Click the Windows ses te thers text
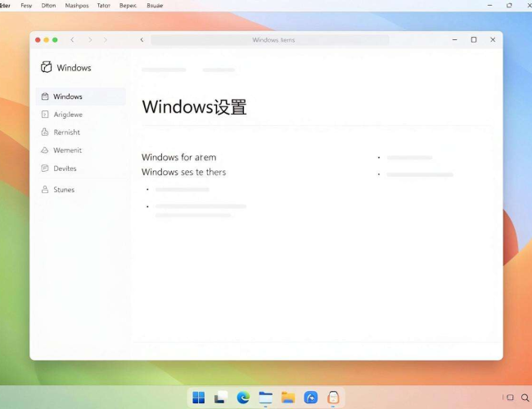The image size is (532, 409). 183,172
